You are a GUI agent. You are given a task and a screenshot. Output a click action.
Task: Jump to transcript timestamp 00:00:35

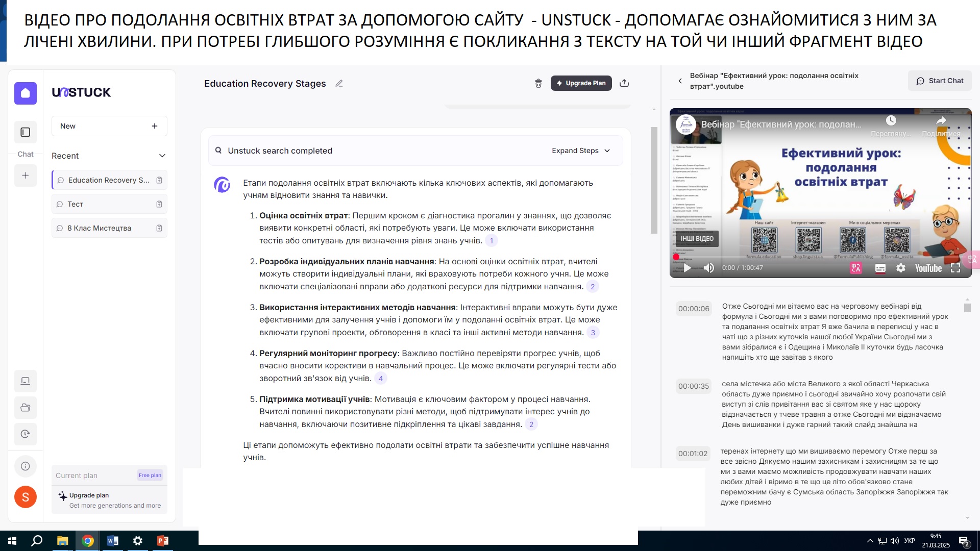pos(694,386)
